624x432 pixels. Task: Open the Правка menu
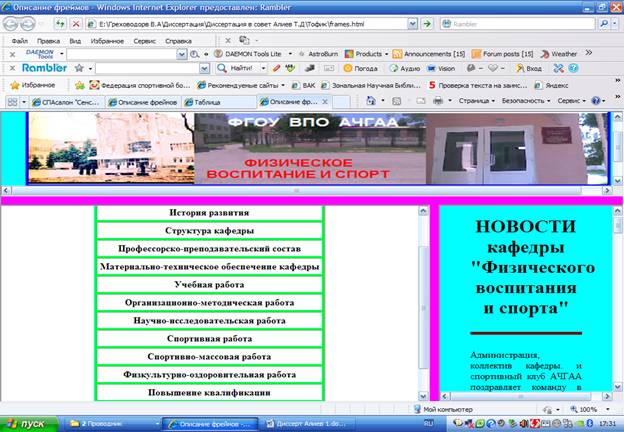48,41
